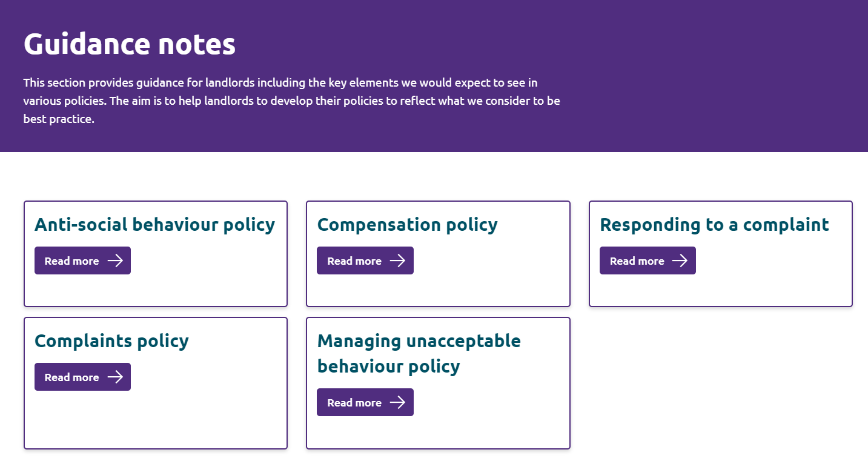
Task: Click the arrow icon under Compensation policy
Action: point(397,260)
